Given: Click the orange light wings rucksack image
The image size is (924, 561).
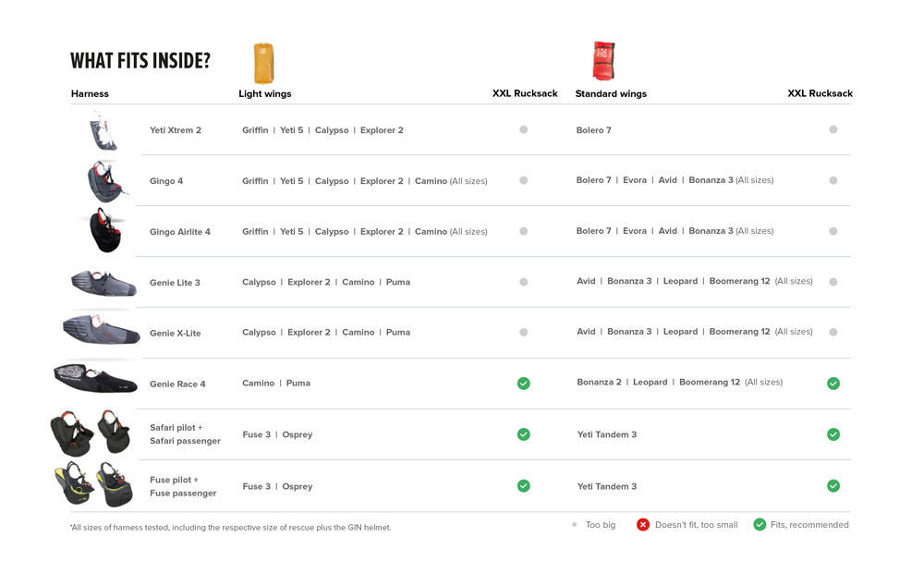Looking at the screenshot, I should pyautogui.click(x=263, y=63).
